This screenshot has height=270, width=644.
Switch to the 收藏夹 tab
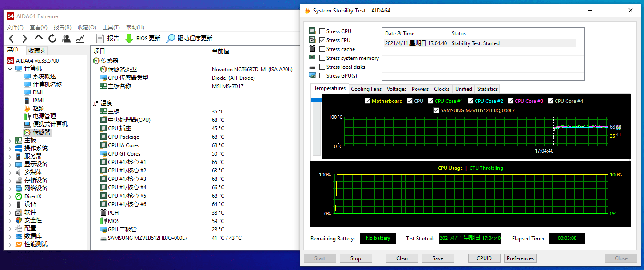pyautogui.click(x=37, y=51)
